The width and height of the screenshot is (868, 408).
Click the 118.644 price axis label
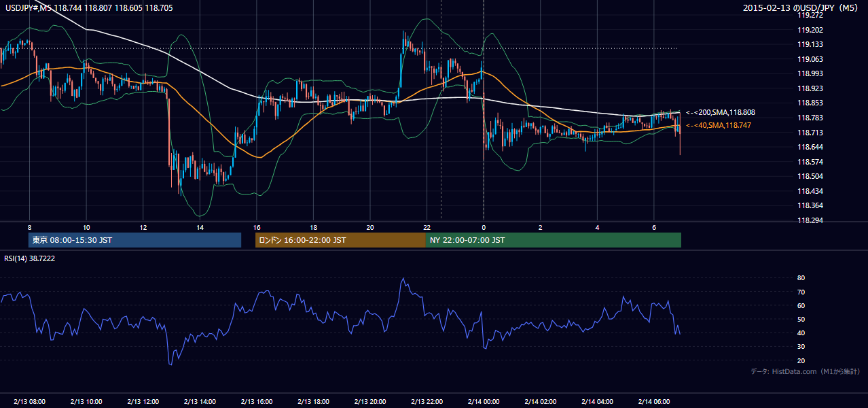(x=810, y=147)
